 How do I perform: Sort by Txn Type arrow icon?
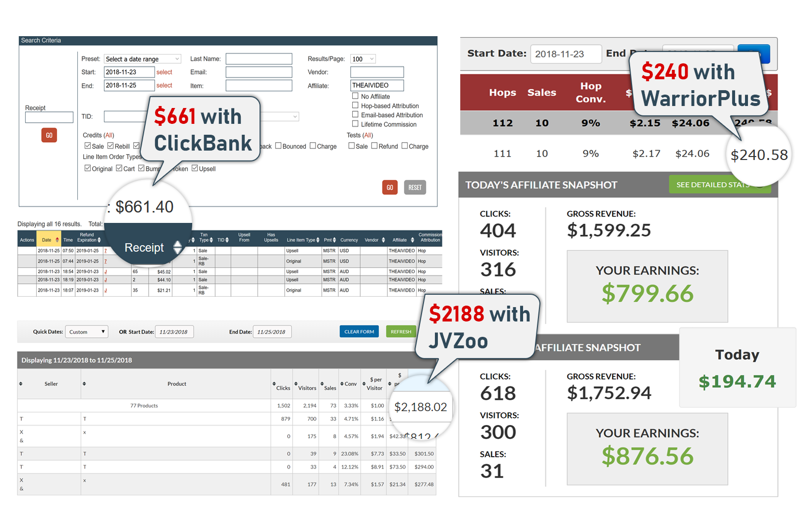pos(212,240)
